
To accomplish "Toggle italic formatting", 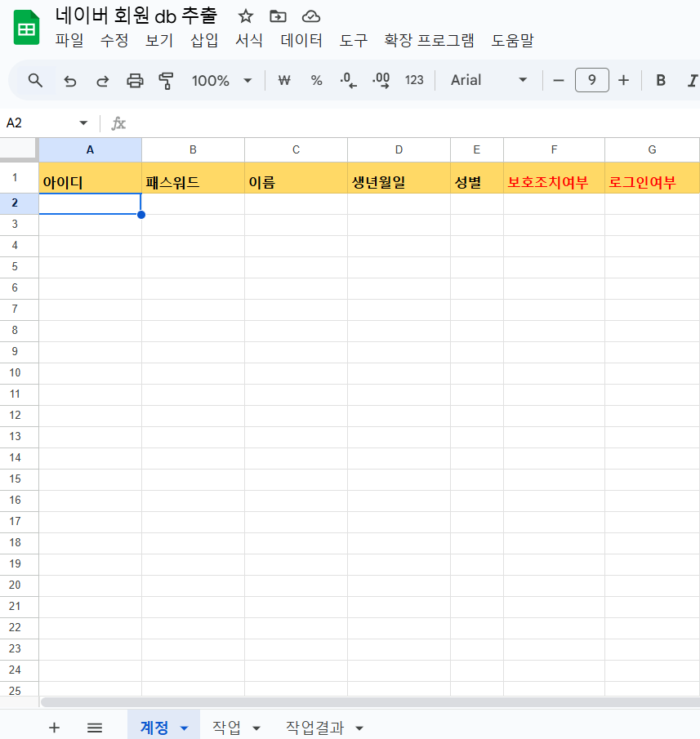I will (x=692, y=80).
